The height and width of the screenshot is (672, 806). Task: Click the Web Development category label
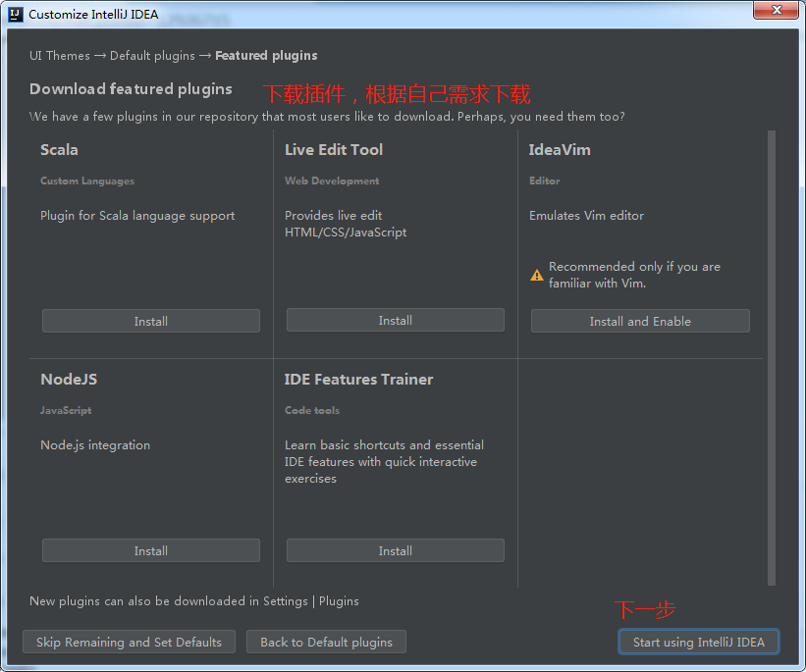(332, 181)
